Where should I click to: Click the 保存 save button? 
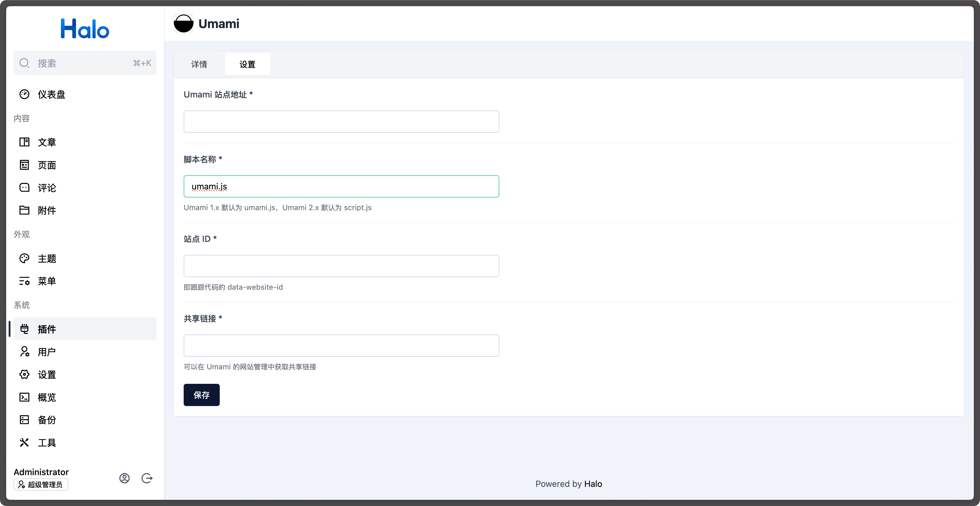[x=201, y=395]
